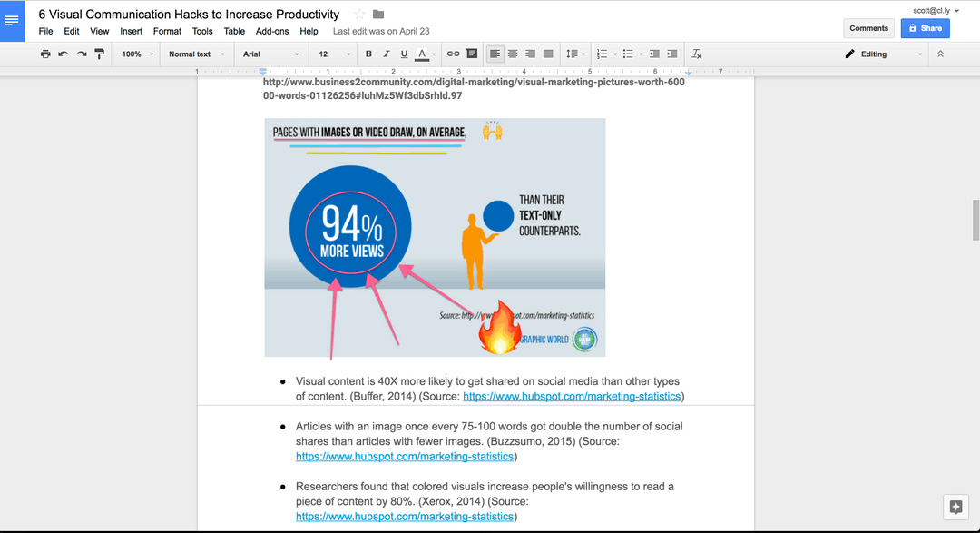Viewport: 980px width, 533px height.
Task: Decrease the indent
Action: [654, 54]
